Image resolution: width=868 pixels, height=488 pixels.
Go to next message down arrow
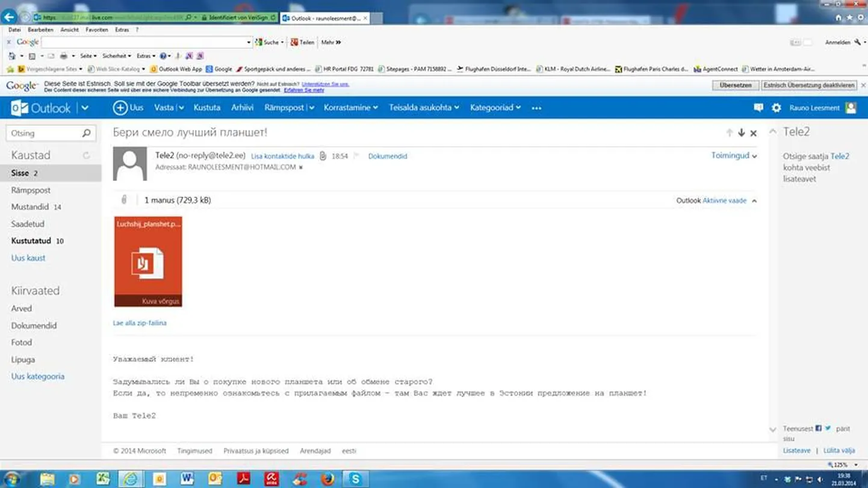(742, 133)
